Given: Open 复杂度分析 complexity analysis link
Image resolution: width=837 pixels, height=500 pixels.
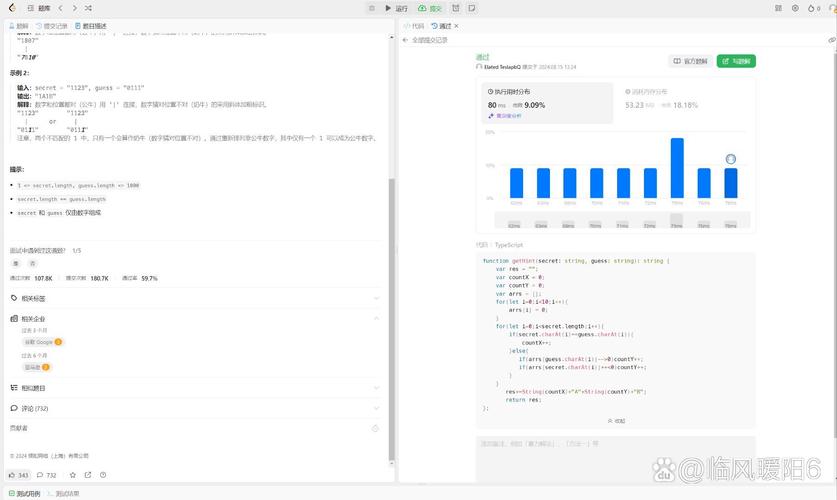Looking at the screenshot, I should pyautogui.click(x=504, y=116).
